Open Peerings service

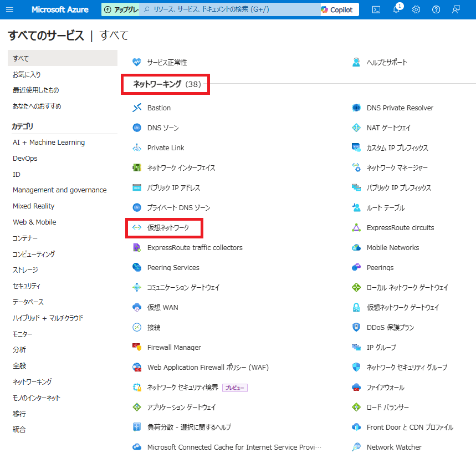click(x=380, y=268)
